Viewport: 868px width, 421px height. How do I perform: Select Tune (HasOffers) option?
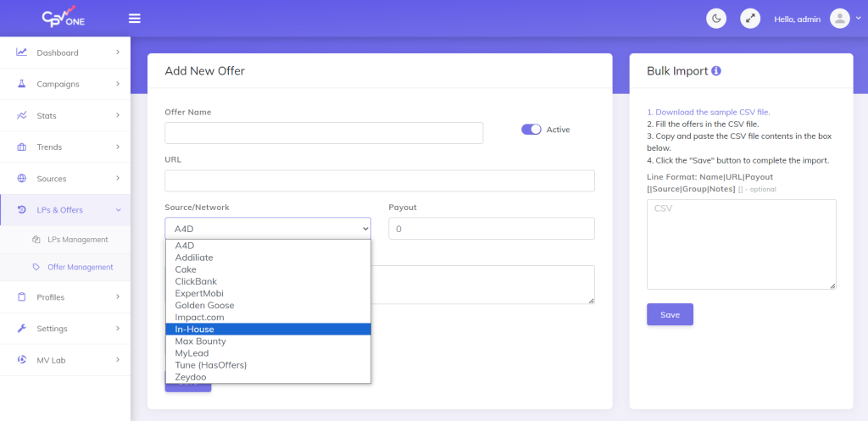pos(268,365)
